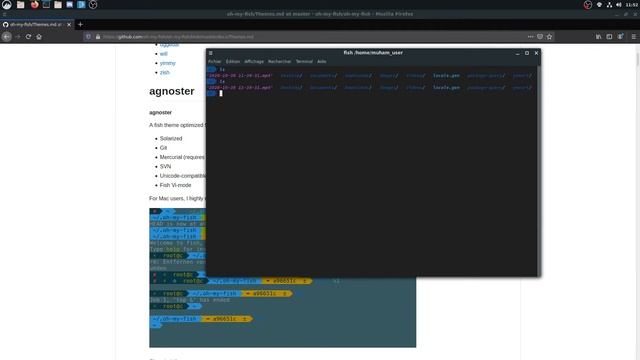This screenshot has width=640, height=360.
Task: Click the red tray notification icon
Action: (x=588, y=5)
